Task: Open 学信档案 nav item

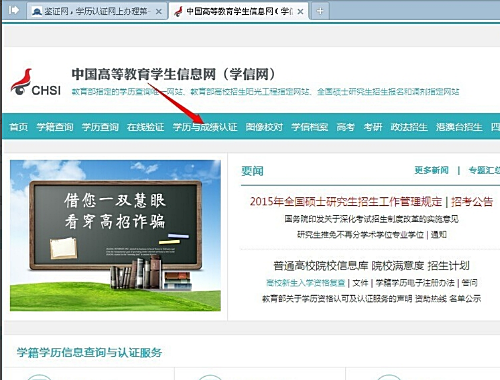Action: click(310, 127)
